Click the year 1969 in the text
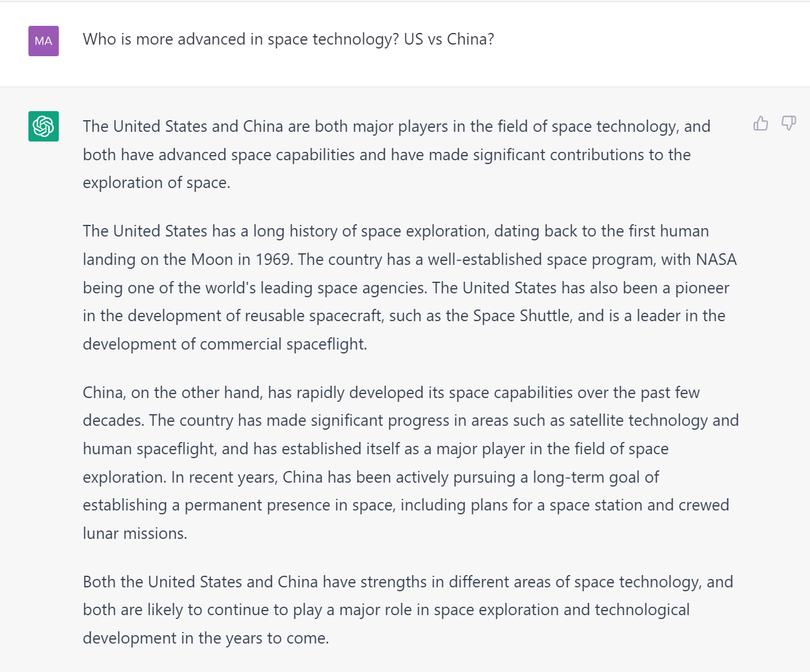The width and height of the screenshot is (810, 672). pos(274,260)
